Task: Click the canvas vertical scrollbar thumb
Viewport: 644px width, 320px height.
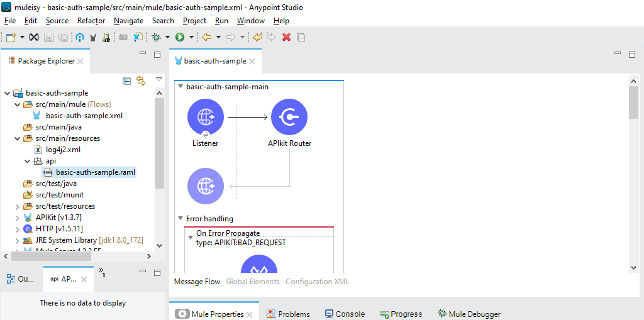Action: 633,102
